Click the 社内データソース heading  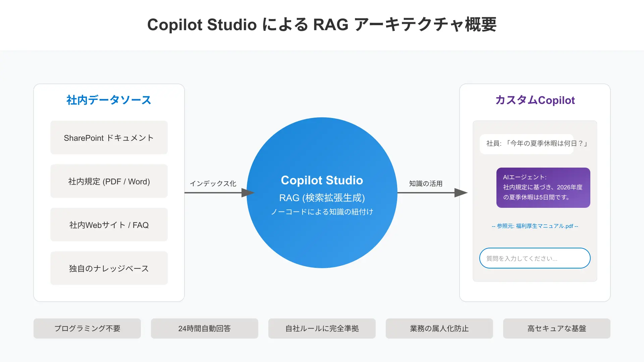(109, 100)
